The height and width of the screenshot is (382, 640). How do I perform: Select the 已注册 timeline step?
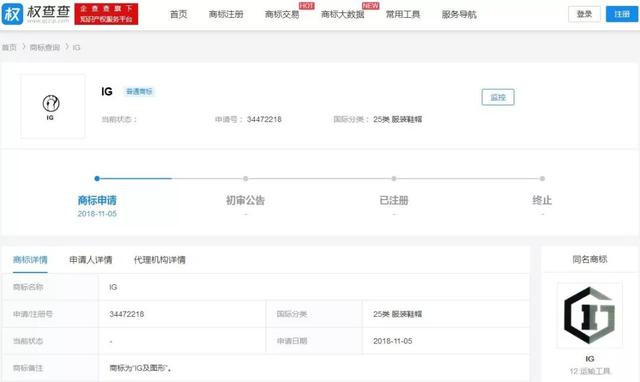(x=394, y=200)
